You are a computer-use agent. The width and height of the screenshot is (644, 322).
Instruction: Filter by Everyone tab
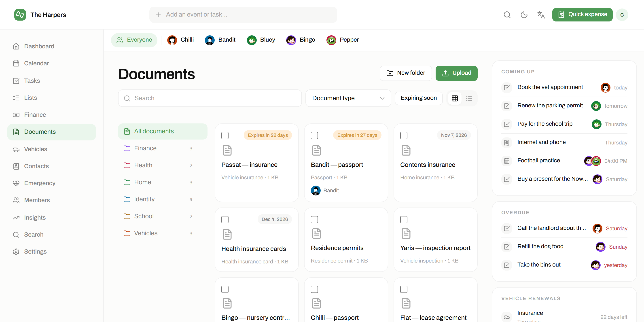click(134, 40)
